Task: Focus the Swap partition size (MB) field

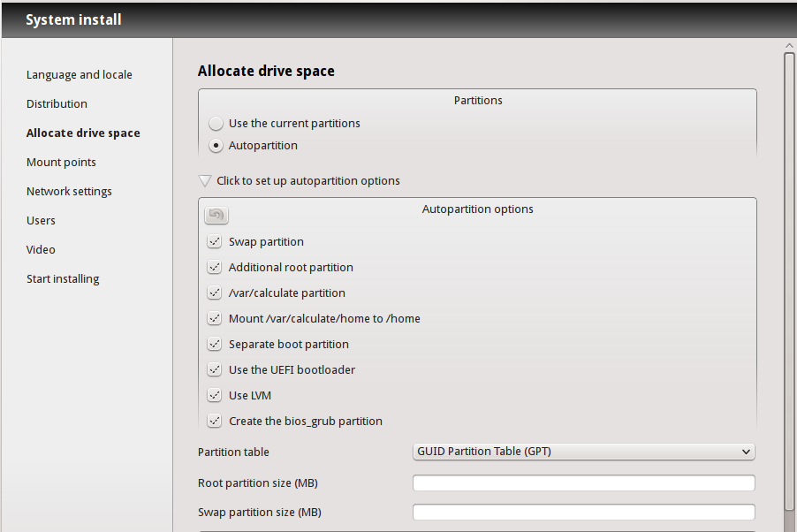Action: pyautogui.click(x=583, y=513)
